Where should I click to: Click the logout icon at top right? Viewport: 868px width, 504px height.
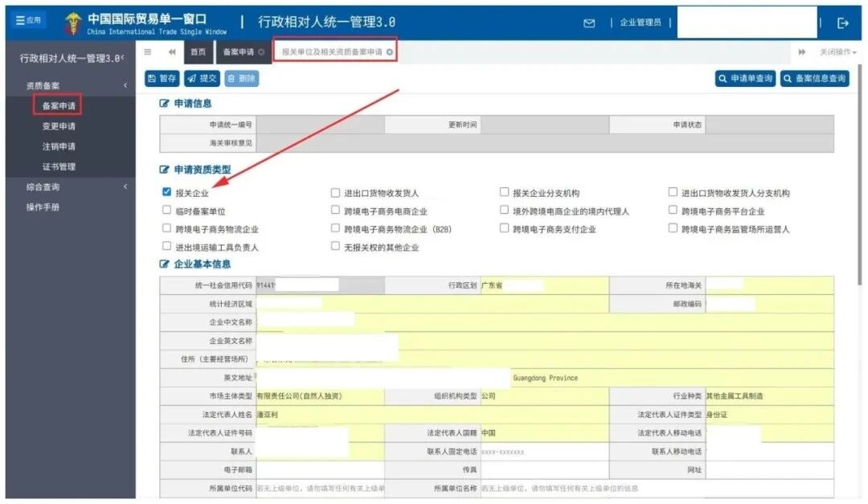pos(843,23)
